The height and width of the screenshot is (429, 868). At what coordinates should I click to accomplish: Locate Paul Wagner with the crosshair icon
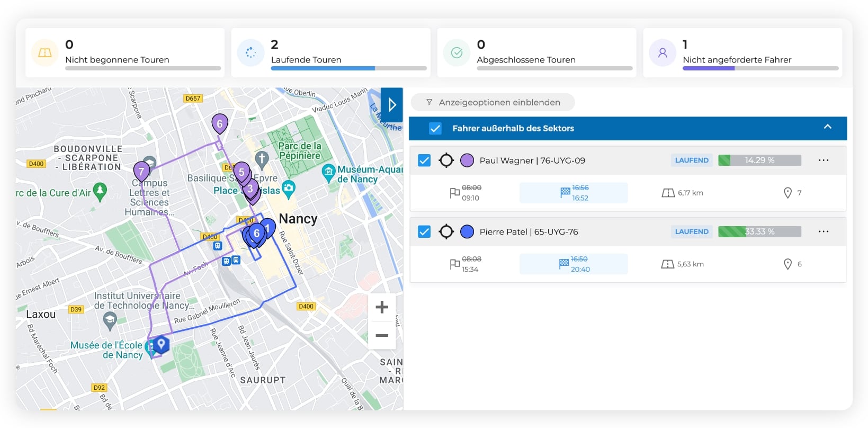click(x=446, y=160)
